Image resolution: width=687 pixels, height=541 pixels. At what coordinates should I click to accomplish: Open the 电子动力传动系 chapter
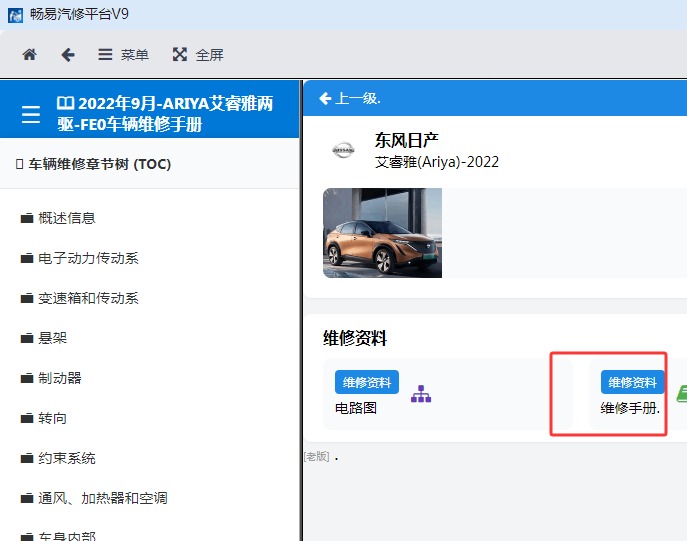click(x=88, y=258)
